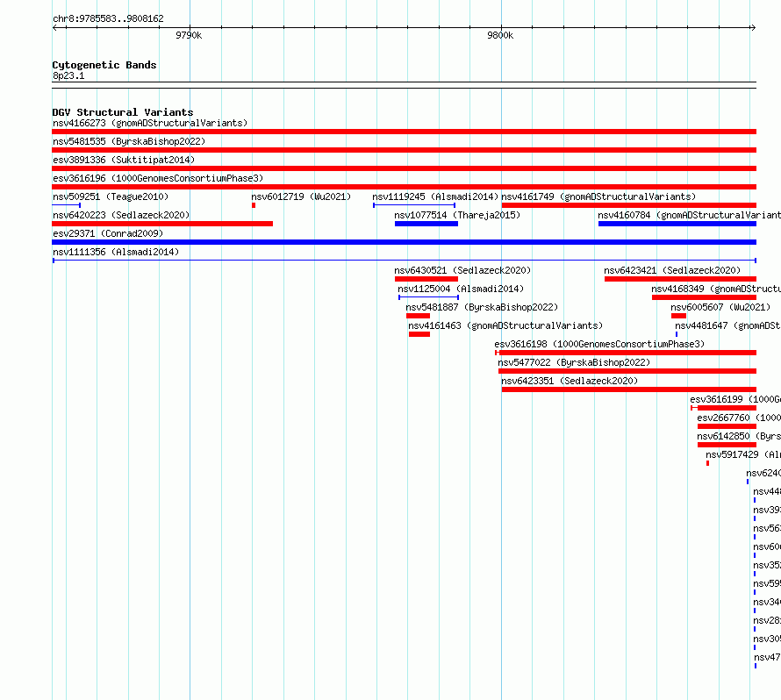Click the red bar of nsv6142850
Image resolution: width=781 pixels, height=700 pixels.
click(727, 445)
